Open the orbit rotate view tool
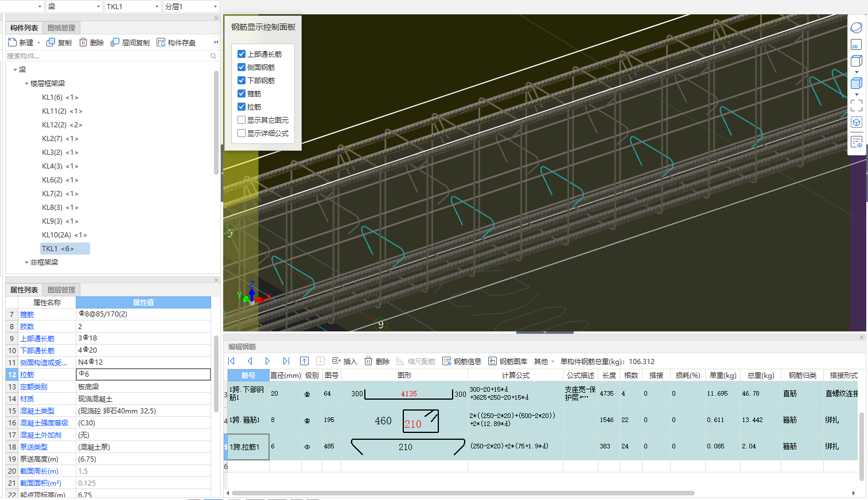868x500 pixels. [x=857, y=28]
